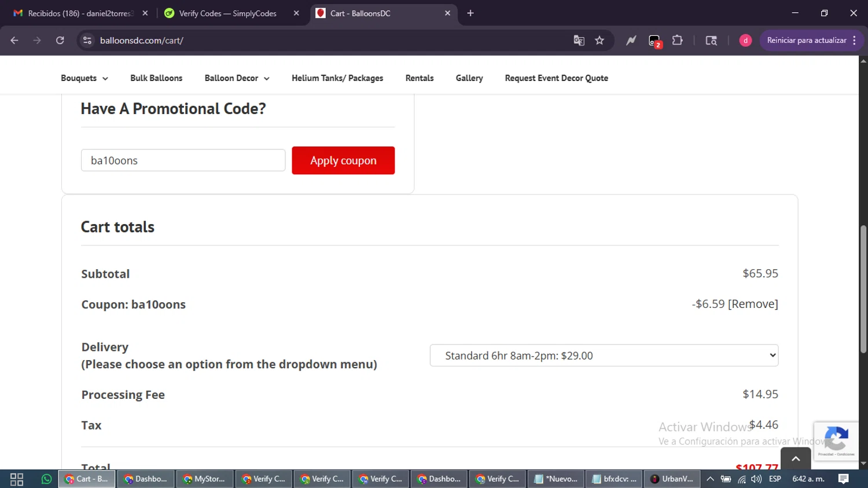Image resolution: width=868 pixels, height=488 pixels.
Task: Open the tab search/media icon in toolbar
Action: coord(711,41)
